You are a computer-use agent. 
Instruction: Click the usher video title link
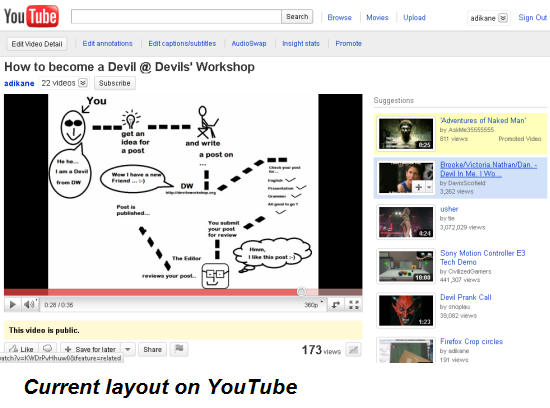pyautogui.click(x=449, y=209)
